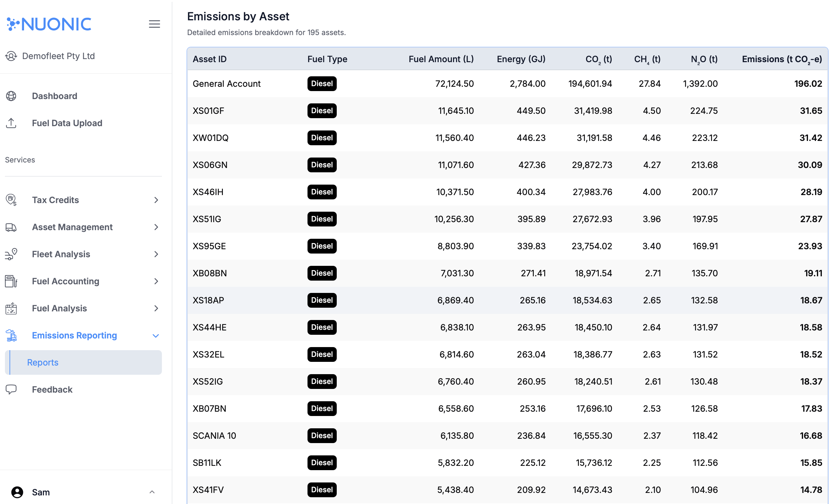Open the Dashboard globe icon
Screen dimensions: 836x504
coord(11,96)
